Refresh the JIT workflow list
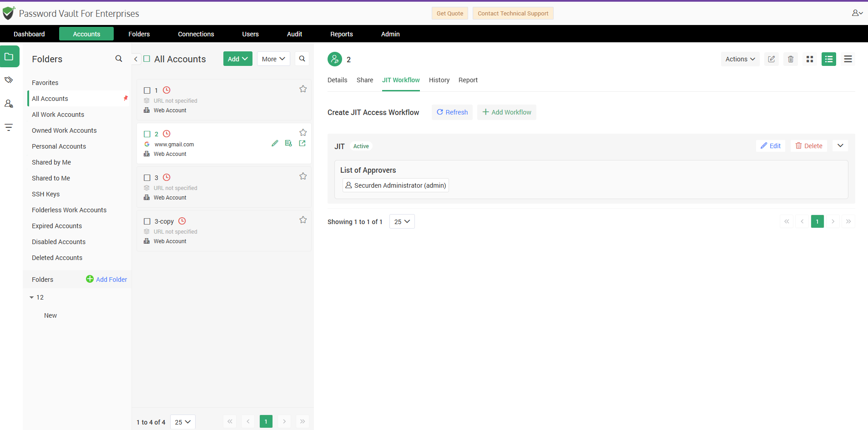The width and height of the screenshot is (868, 430). [x=452, y=112]
